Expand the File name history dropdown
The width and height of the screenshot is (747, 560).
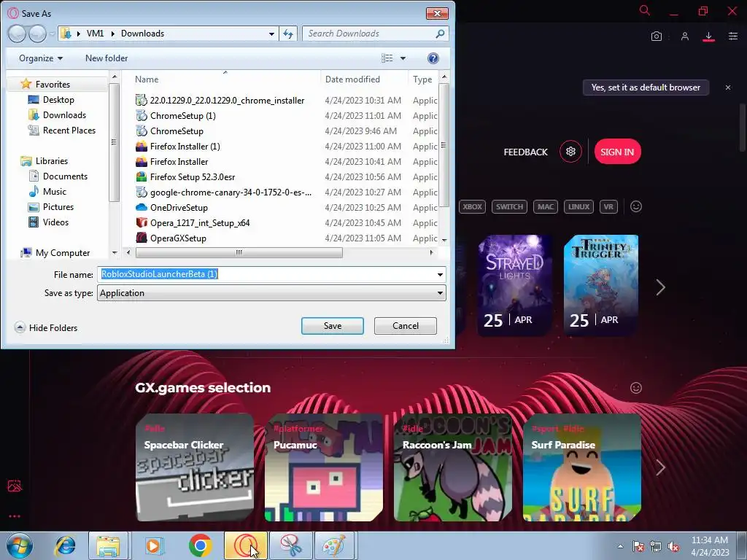tap(440, 275)
